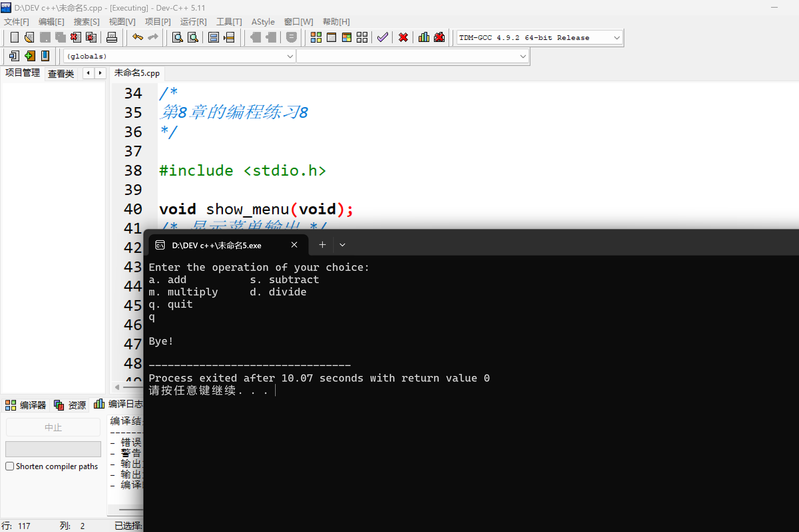Image resolution: width=799 pixels, height=532 pixels.
Task: Click the Undo arrow icon
Action: pos(137,37)
